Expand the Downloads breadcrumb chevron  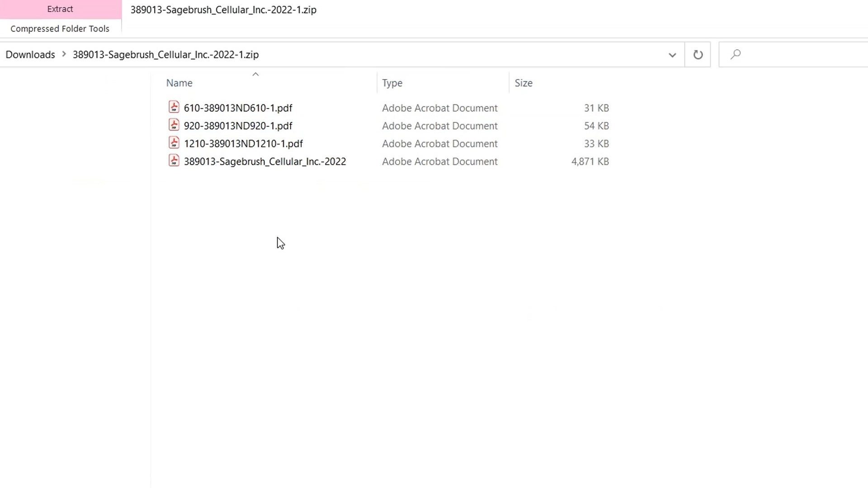coord(64,54)
